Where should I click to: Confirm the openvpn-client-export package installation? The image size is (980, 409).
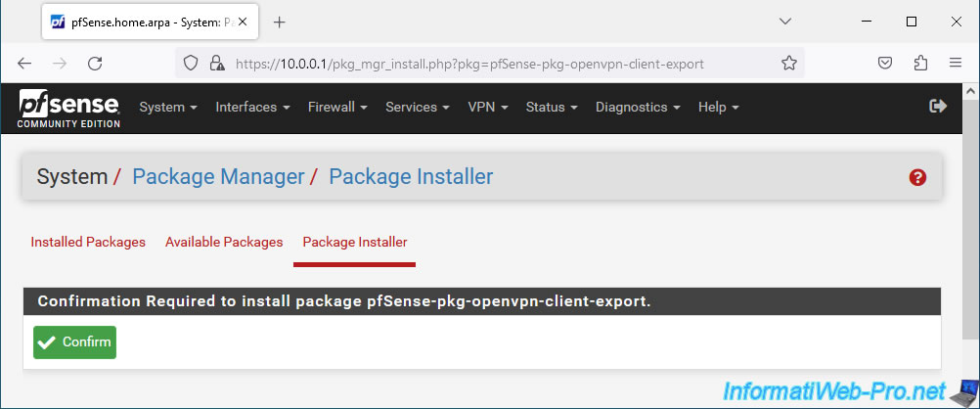coord(75,342)
